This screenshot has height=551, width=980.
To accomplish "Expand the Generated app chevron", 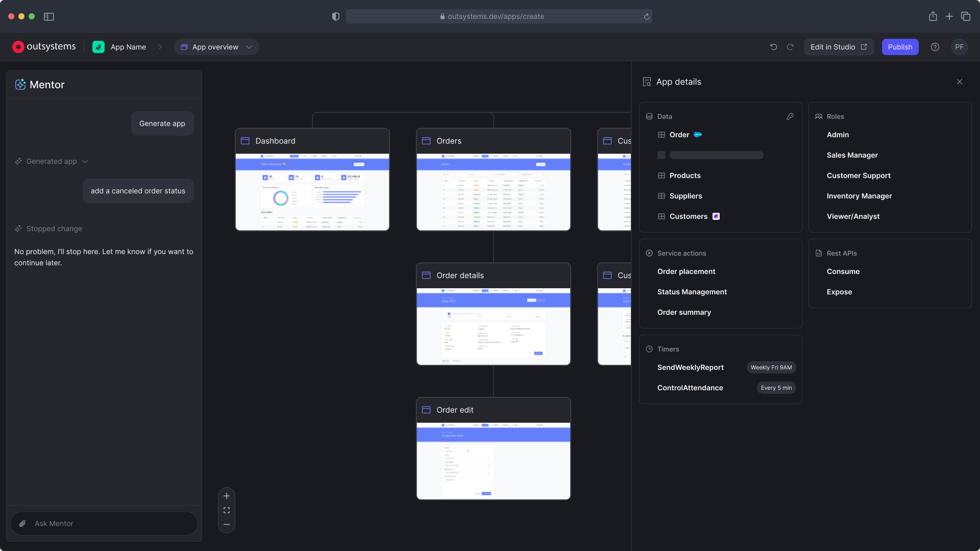I will [x=85, y=161].
